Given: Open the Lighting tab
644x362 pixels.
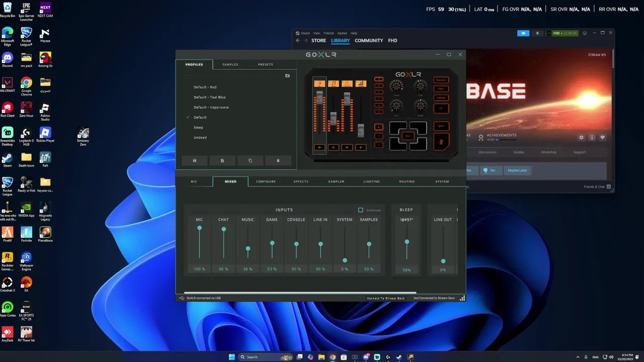Looking at the screenshot, I should 372,182.
